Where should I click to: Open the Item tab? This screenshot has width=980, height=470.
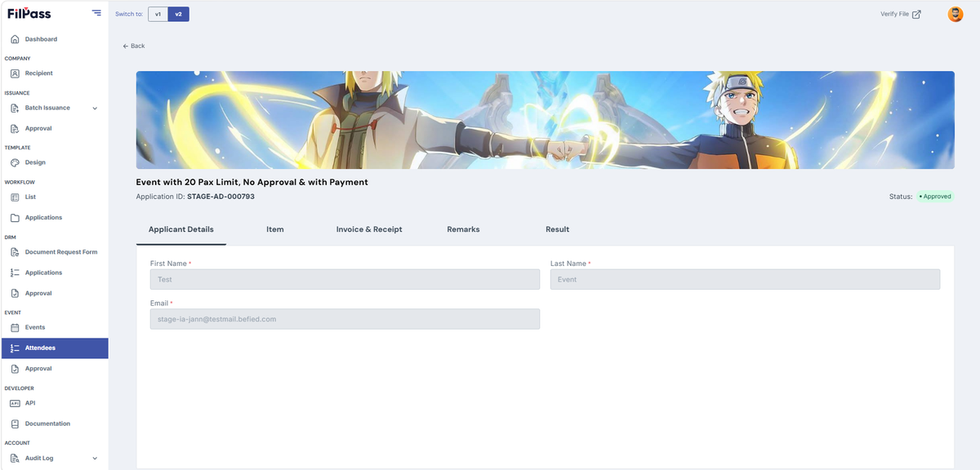pos(275,229)
